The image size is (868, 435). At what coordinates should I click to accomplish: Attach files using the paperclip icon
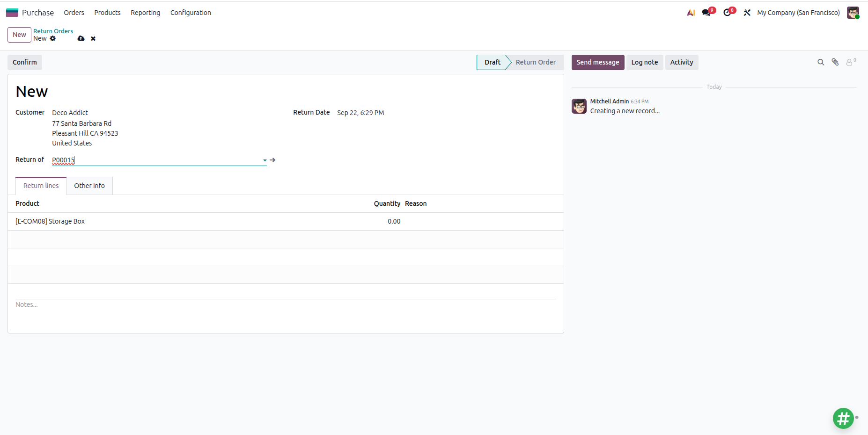(x=835, y=62)
